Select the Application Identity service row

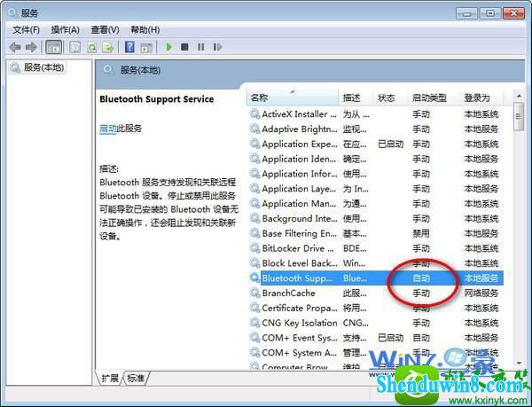coord(376,159)
